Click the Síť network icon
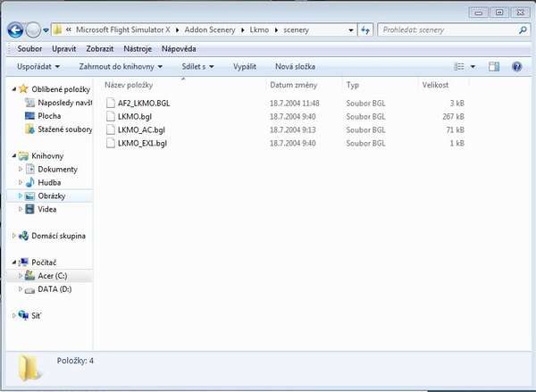 [23, 315]
